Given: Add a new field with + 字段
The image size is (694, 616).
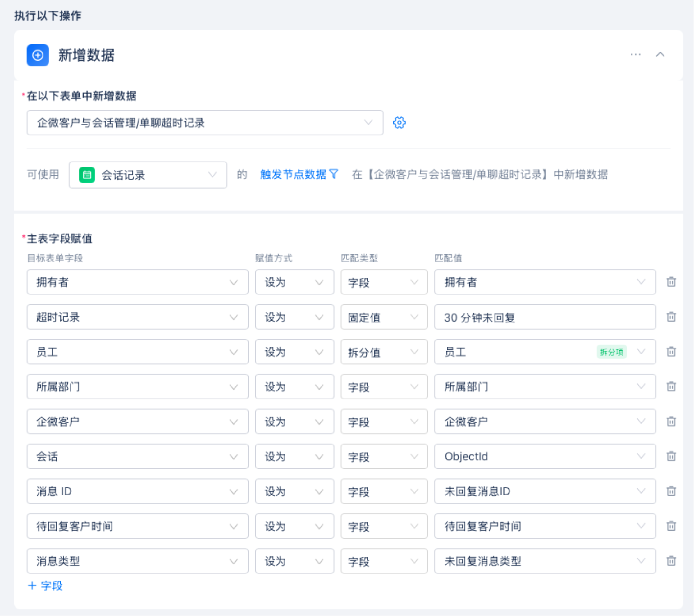Looking at the screenshot, I should pos(45,586).
